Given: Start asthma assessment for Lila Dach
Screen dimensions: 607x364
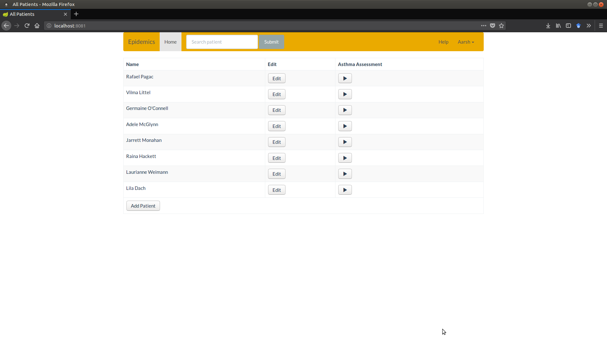Looking at the screenshot, I should tap(345, 190).
